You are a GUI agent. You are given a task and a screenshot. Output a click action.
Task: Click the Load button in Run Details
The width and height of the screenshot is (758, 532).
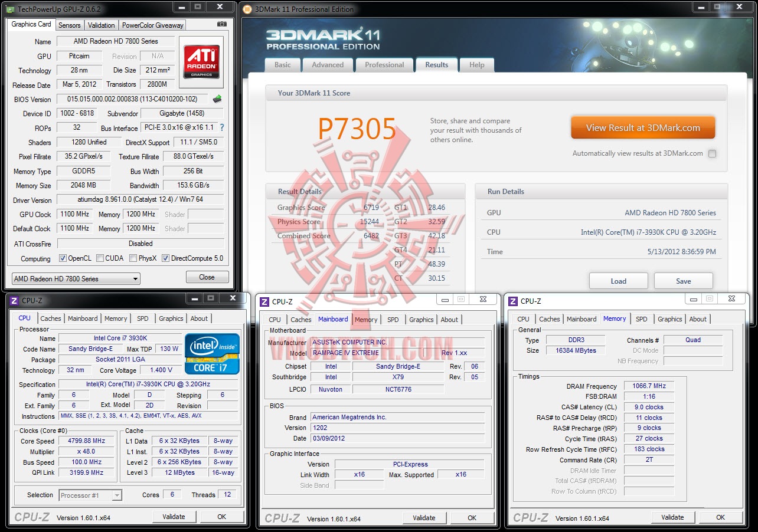pyautogui.click(x=619, y=281)
